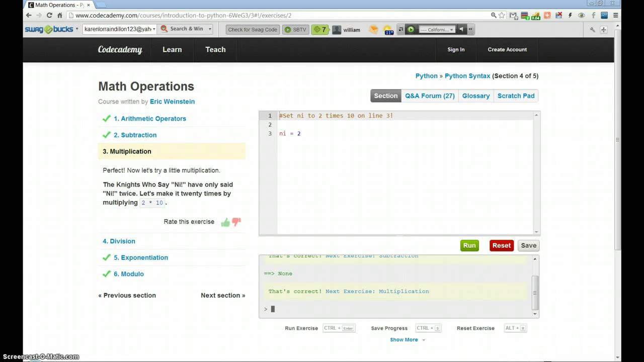644x362 pixels.
Task: Click the william user profile in toolbar
Action: point(346,30)
